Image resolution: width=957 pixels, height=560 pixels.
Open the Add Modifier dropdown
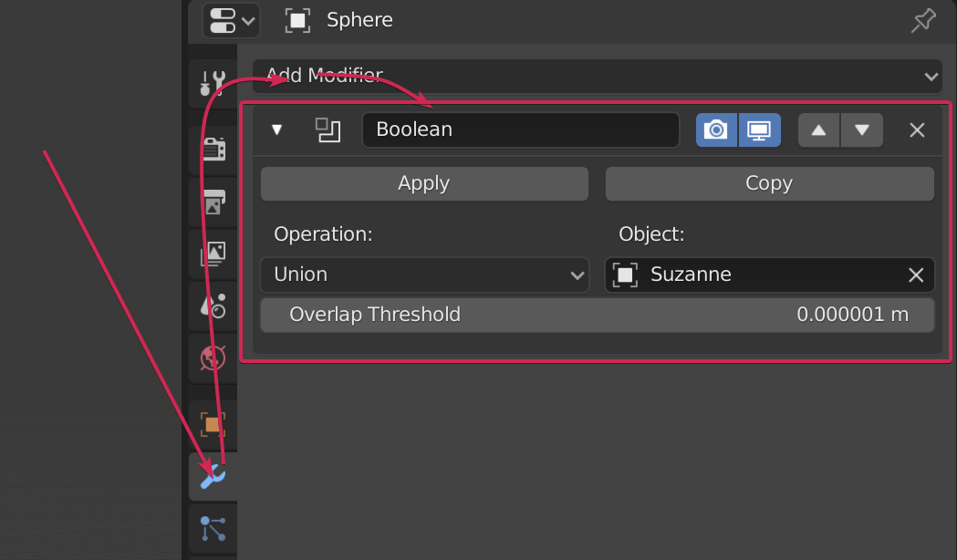tap(598, 76)
